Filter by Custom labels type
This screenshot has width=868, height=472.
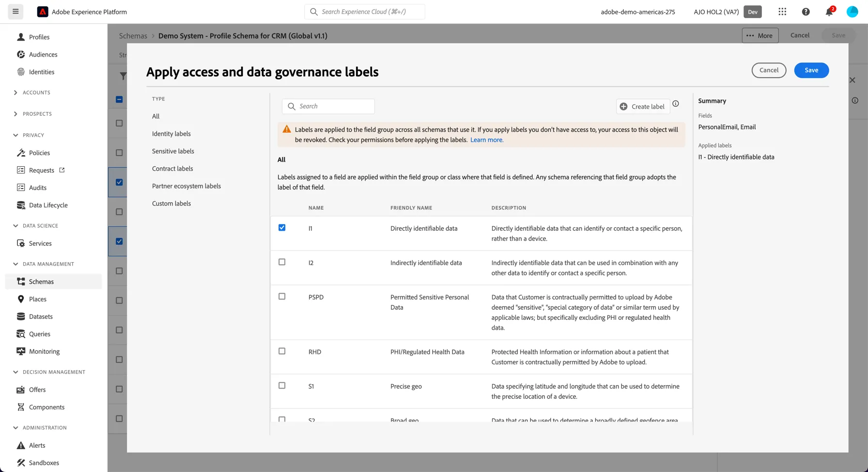[x=171, y=204]
